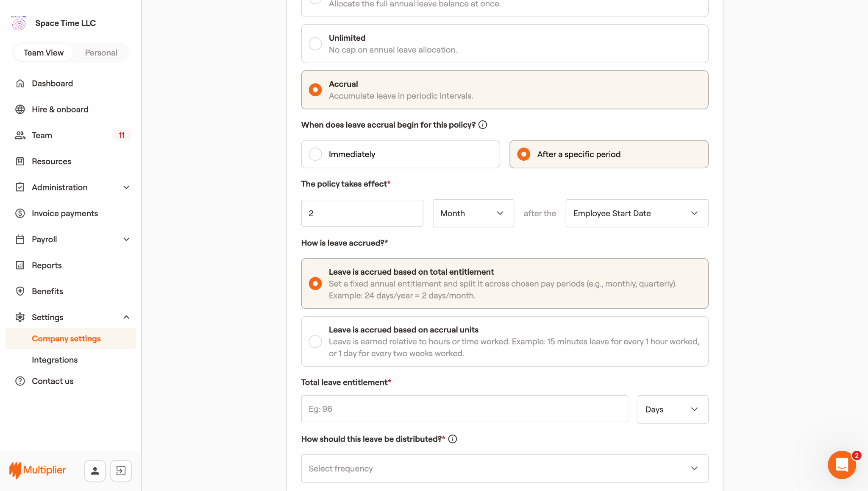Click the Dashboard home icon
Screen dimensions: 868x491
20,84
